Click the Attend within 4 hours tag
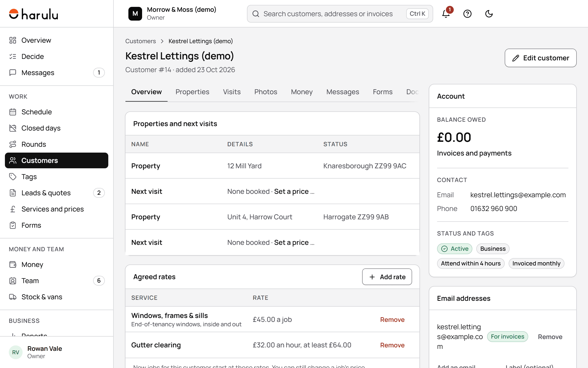Screen dimensions: 588x368 [471, 263]
